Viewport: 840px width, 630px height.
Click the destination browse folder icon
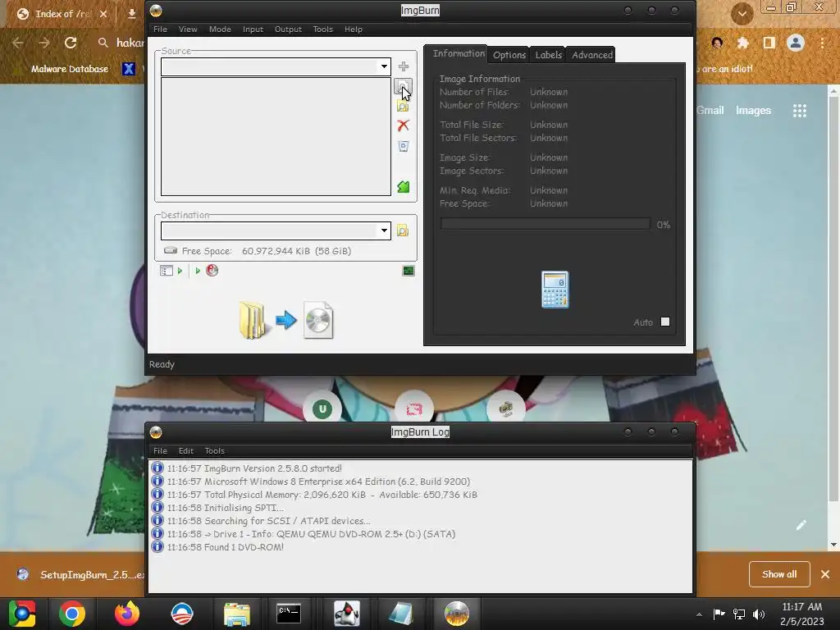point(403,231)
